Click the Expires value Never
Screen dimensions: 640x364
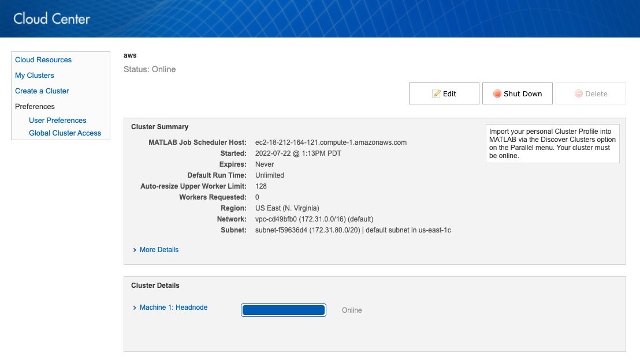pyautogui.click(x=265, y=164)
